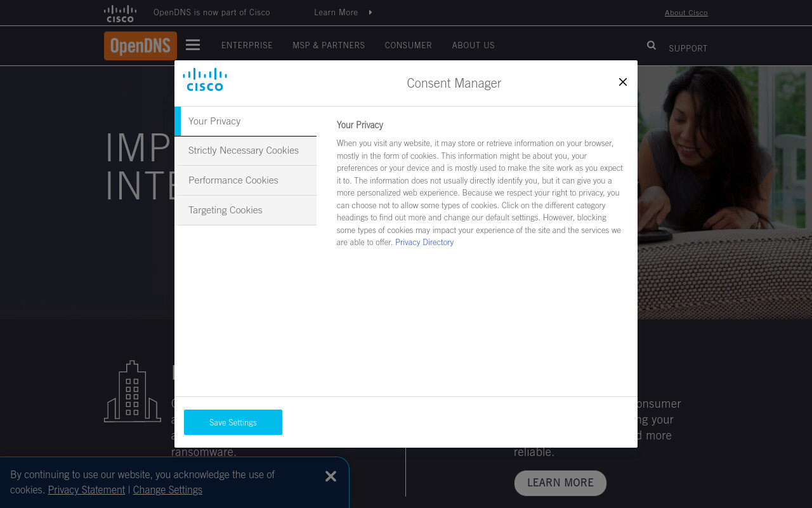Open Targeting Cookies tab

click(246, 210)
